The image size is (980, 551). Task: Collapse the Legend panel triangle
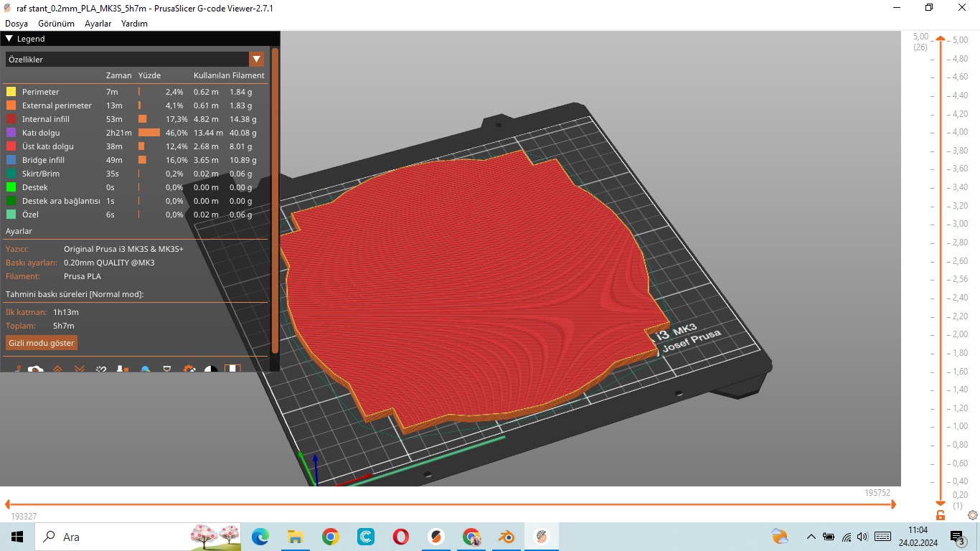[9, 39]
